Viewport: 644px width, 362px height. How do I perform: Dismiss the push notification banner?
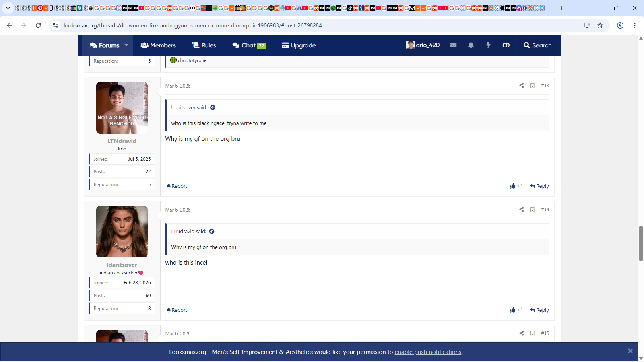tap(630, 351)
